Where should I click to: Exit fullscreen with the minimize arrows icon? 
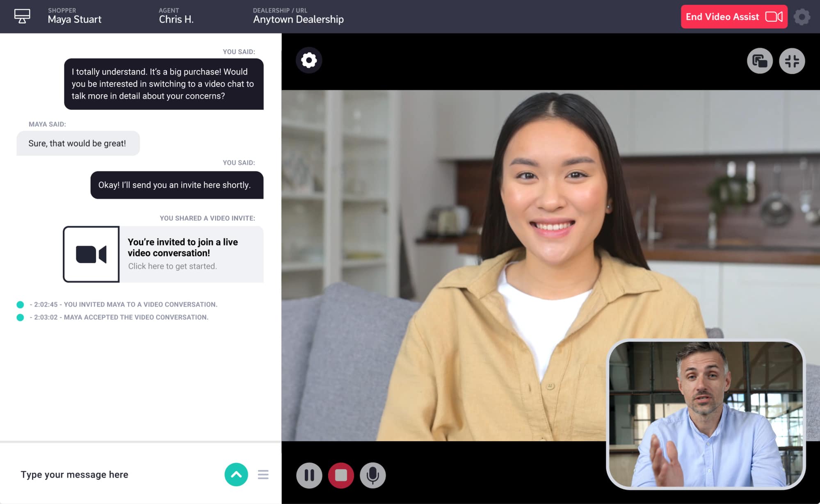click(x=792, y=61)
